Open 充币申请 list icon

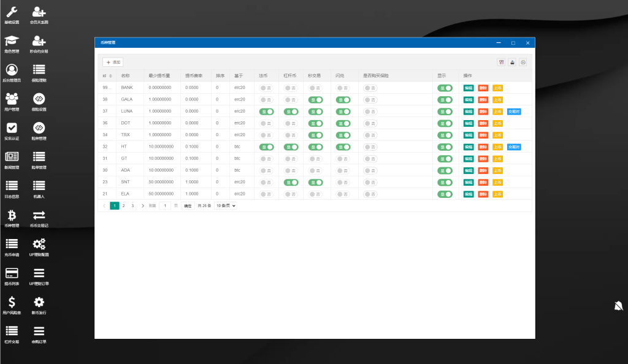(12, 244)
